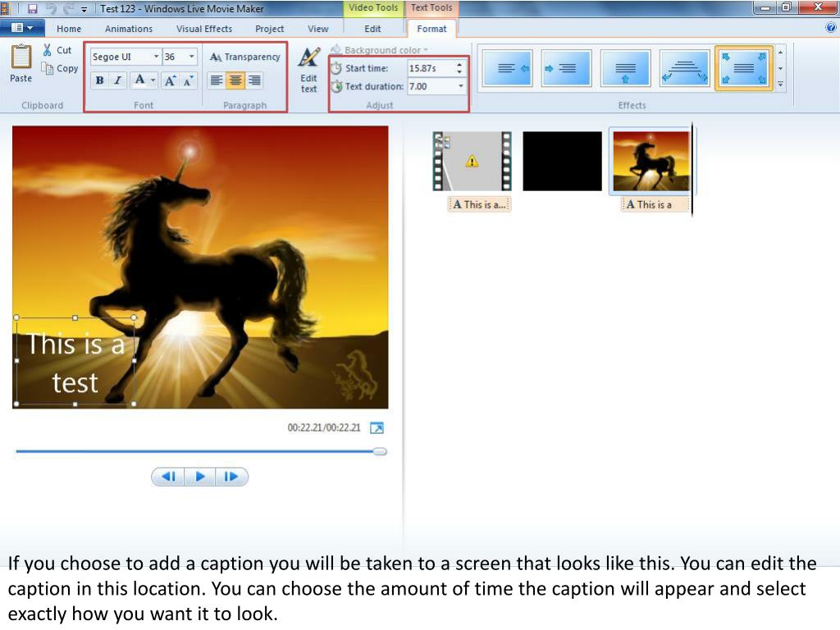Open the View tab
The image size is (840, 630).
point(317,29)
